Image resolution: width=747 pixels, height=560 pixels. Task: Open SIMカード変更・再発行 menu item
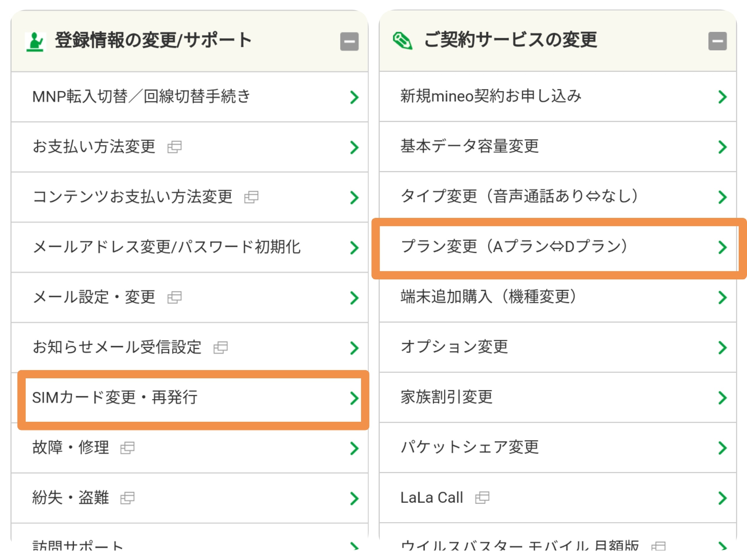point(115,398)
